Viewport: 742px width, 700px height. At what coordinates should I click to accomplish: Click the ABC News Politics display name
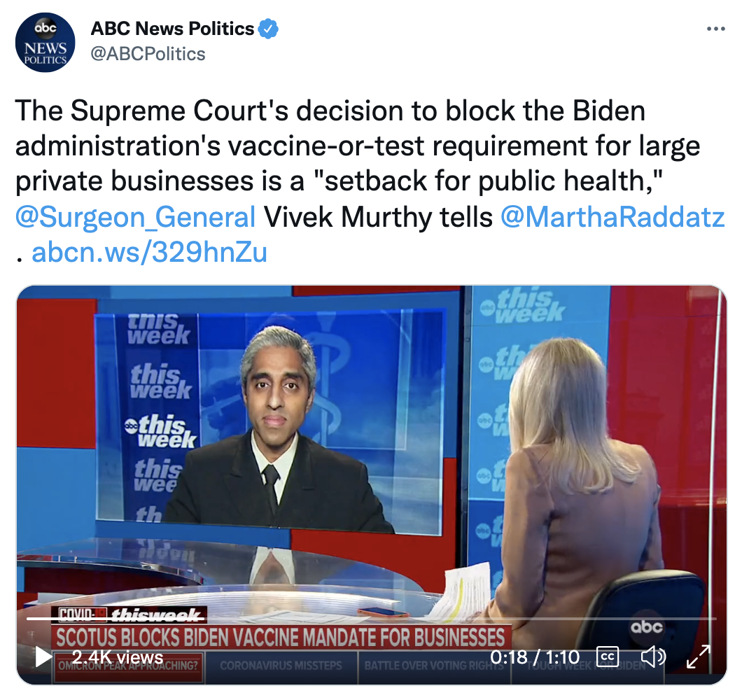172,29
